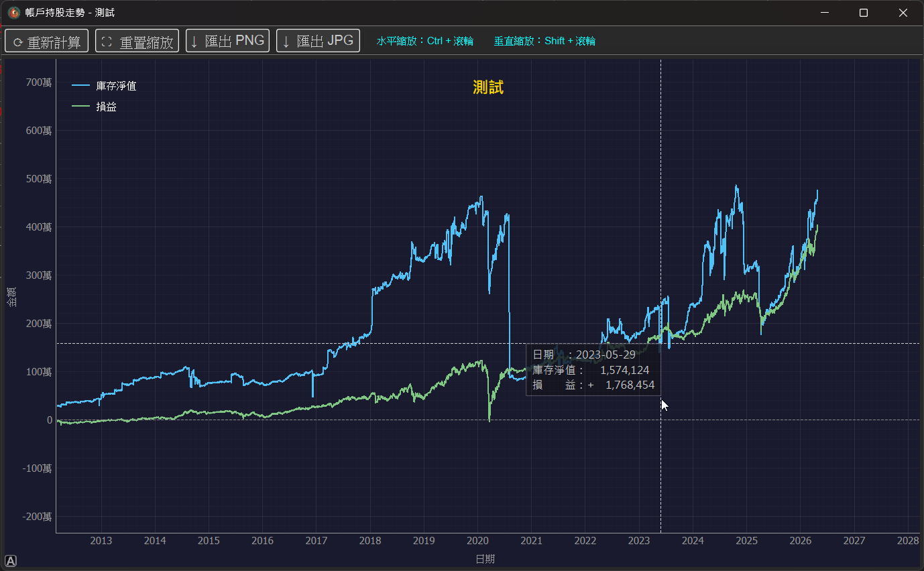Click the 2020 tick on the date axis
Image resolution: width=924 pixels, height=571 pixels.
pos(477,541)
